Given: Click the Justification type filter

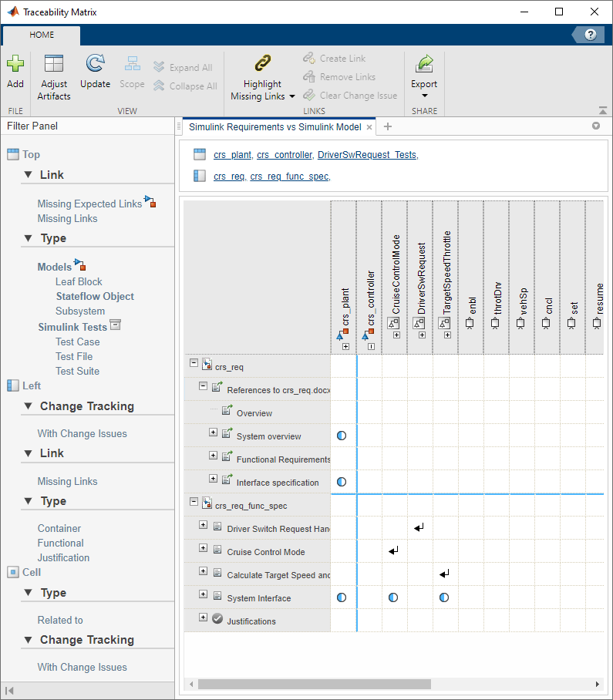Looking at the screenshot, I should [x=63, y=557].
